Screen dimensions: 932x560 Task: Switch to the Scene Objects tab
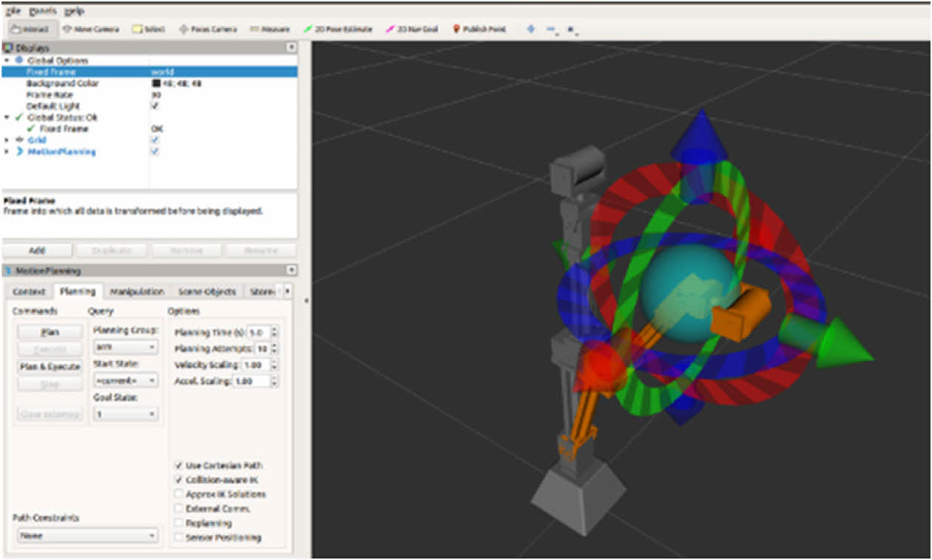pos(207,291)
